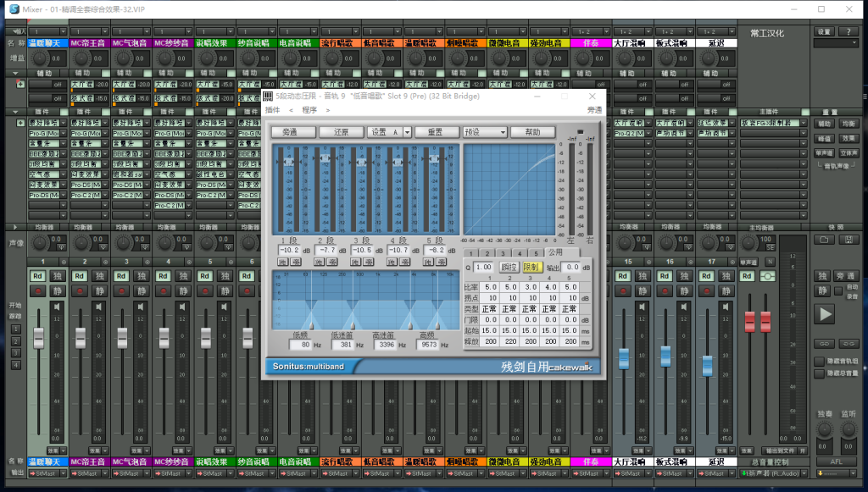Arm record on channel 15

623,290
